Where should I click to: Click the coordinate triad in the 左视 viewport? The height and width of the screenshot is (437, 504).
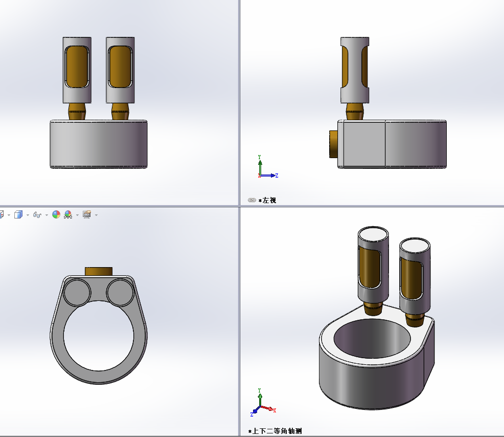point(267,167)
